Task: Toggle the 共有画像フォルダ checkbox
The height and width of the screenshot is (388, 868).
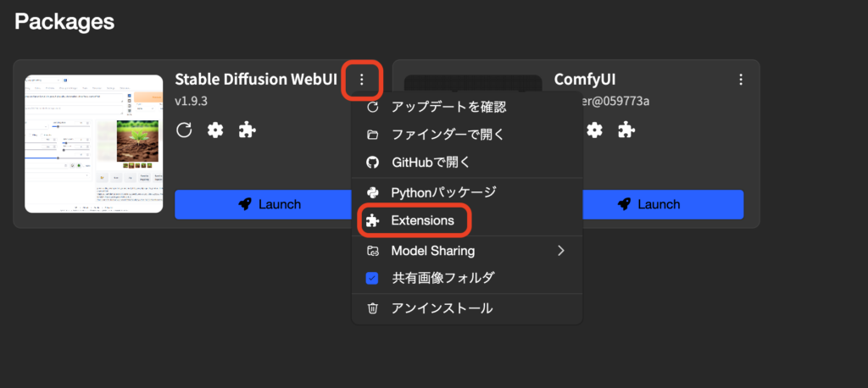Action: pos(372,278)
